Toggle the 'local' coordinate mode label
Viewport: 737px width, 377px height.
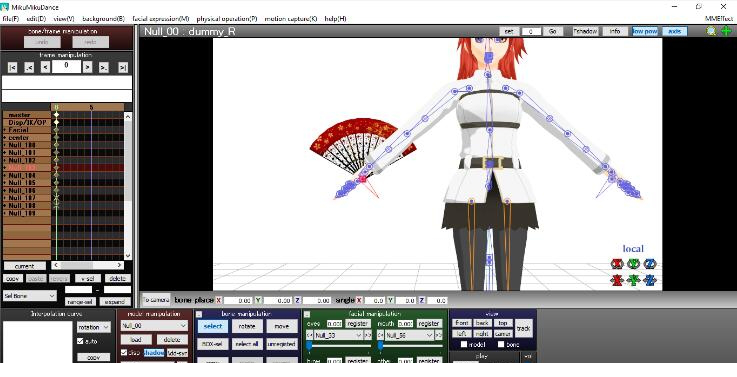(633, 249)
